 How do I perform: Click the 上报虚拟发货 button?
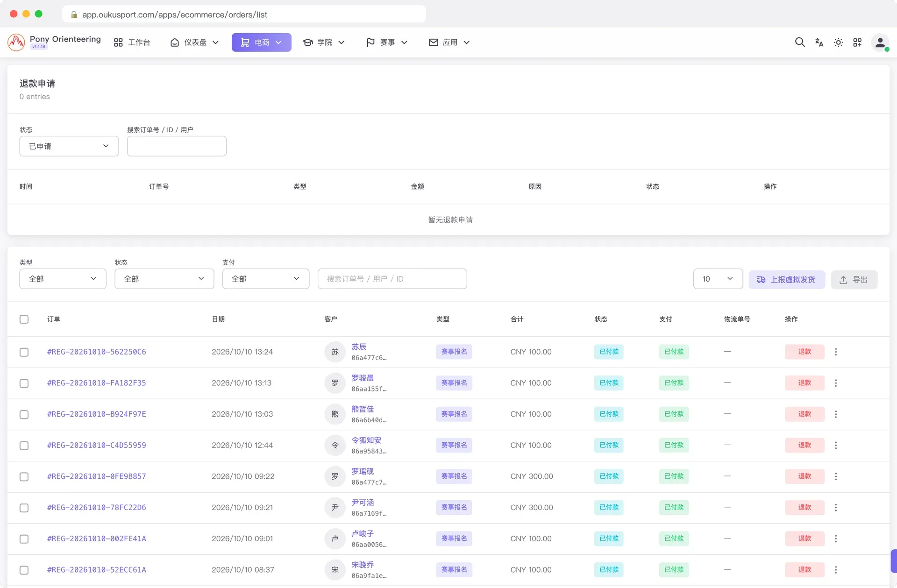(787, 280)
